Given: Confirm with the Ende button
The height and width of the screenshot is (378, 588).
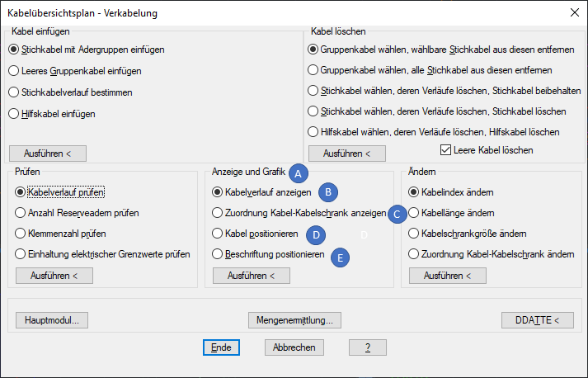Looking at the screenshot, I should coord(221,347).
